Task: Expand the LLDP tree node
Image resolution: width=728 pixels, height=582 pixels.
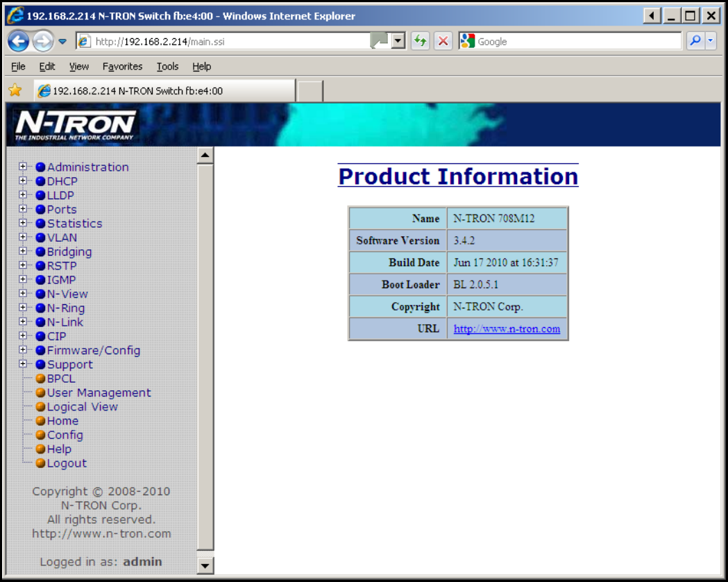Action: click(22, 194)
